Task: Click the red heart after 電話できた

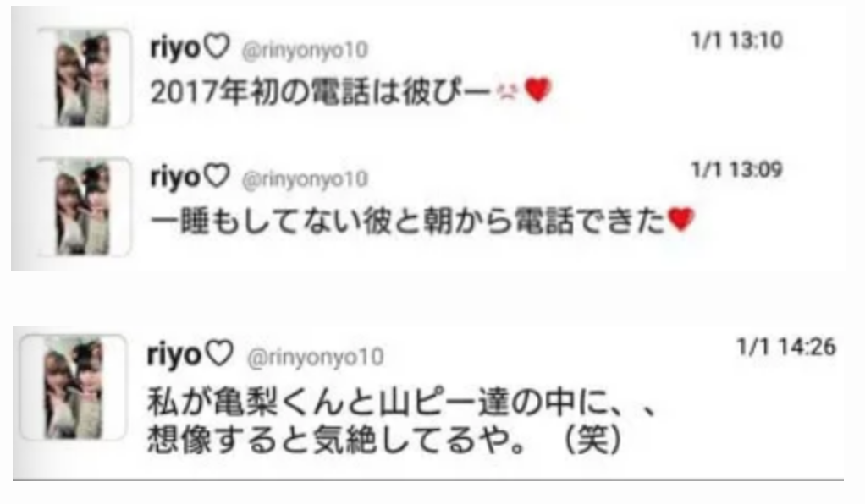Action: [680, 219]
